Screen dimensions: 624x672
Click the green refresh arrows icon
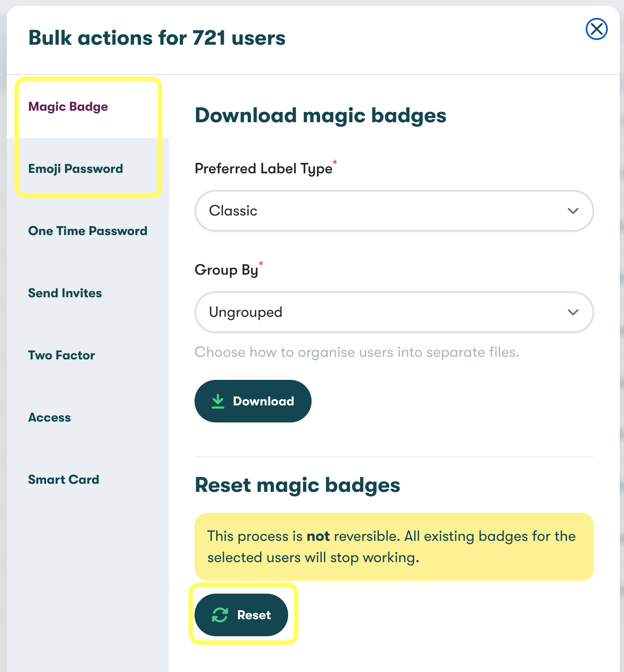[220, 615]
